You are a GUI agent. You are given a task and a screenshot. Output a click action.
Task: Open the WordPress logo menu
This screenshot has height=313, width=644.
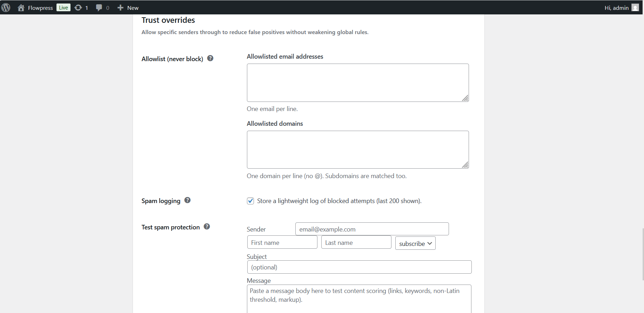[6, 8]
